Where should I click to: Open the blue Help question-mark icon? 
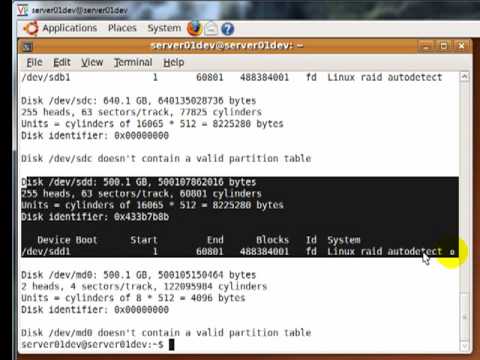click(228, 29)
